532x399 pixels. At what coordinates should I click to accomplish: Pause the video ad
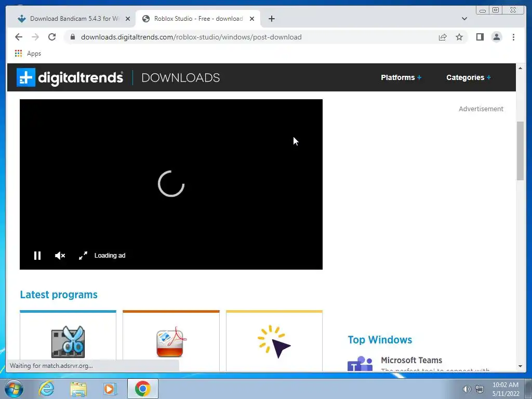tap(37, 256)
